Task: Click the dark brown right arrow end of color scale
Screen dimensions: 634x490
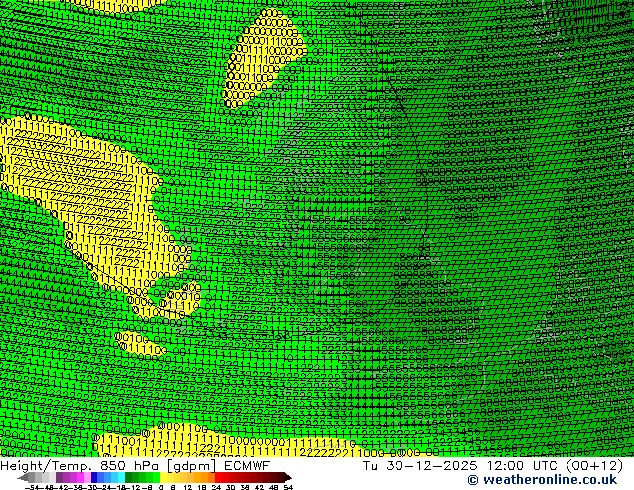Action: tap(287, 478)
